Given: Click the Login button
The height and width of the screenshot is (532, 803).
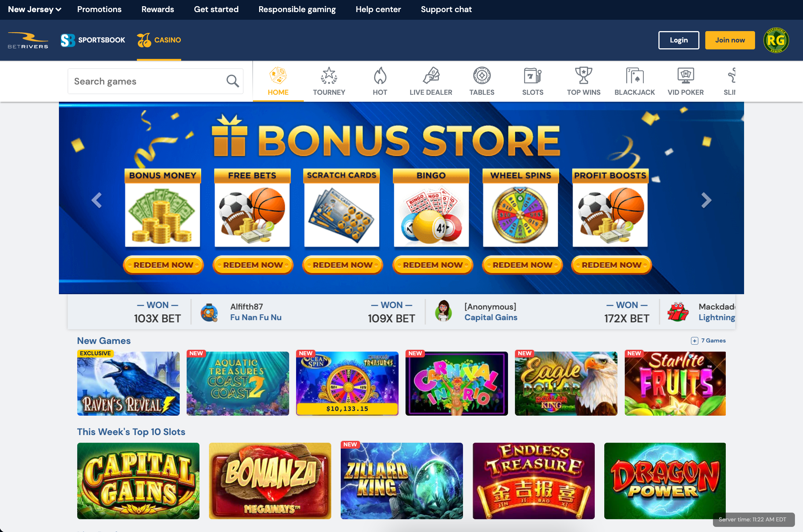Looking at the screenshot, I should 679,40.
